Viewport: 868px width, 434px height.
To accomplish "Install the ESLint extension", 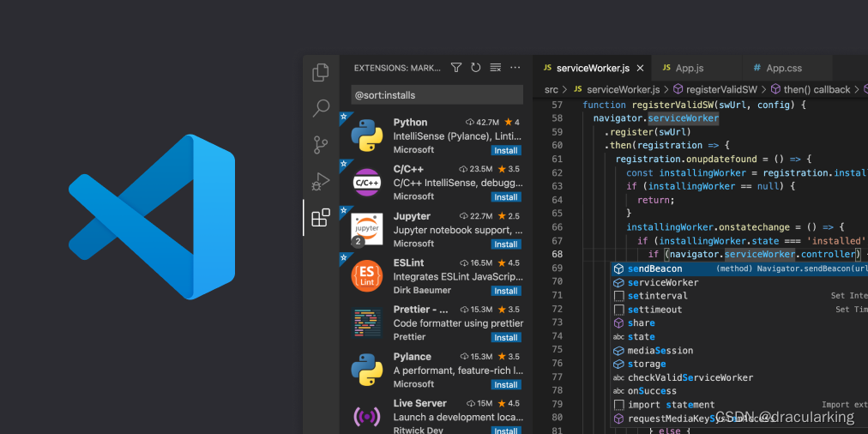I will coord(506,291).
